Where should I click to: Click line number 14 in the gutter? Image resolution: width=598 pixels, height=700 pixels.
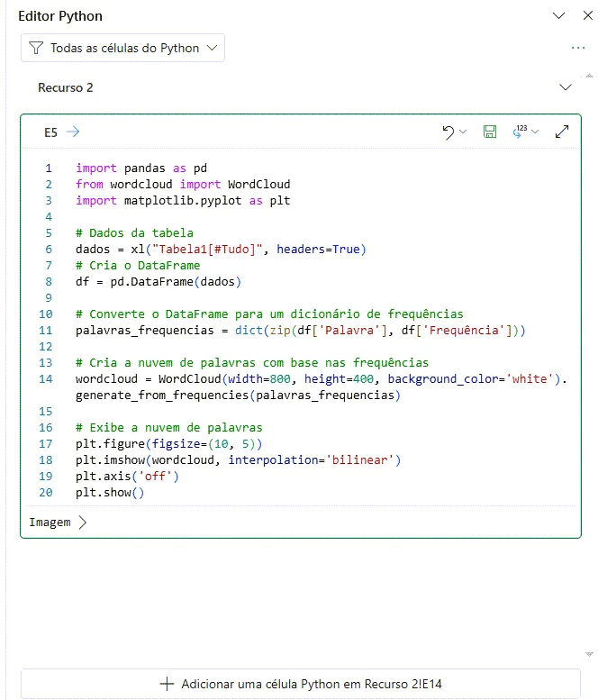coord(46,379)
